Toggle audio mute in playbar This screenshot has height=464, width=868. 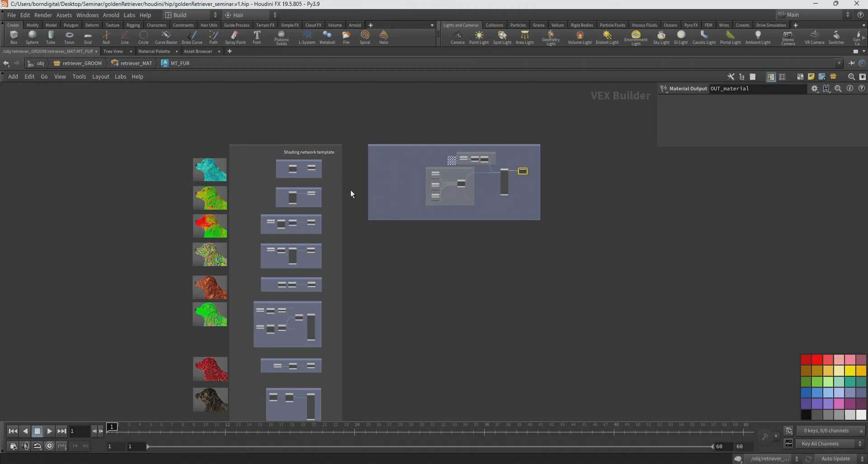click(25, 446)
